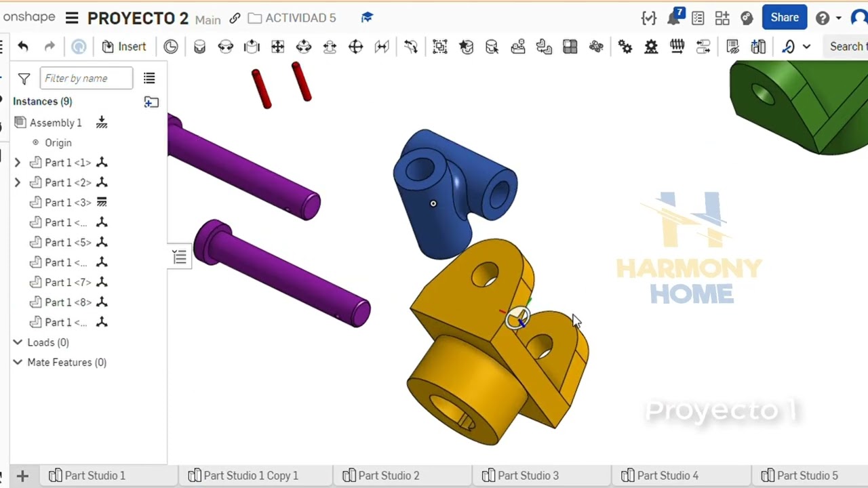Select the Origin item in the list
Screen dimensions: 868x488
click(58, 143)
